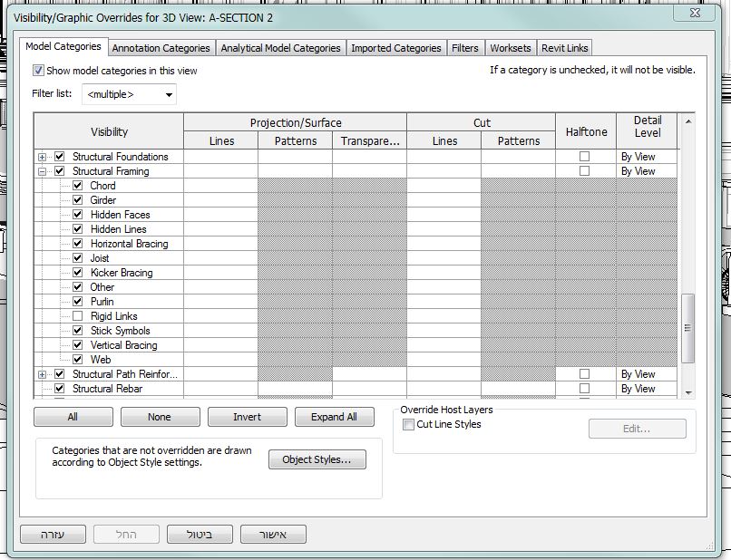Switch to Worksets tab
This screenshot has width=731, height=560.
(511, 48)
